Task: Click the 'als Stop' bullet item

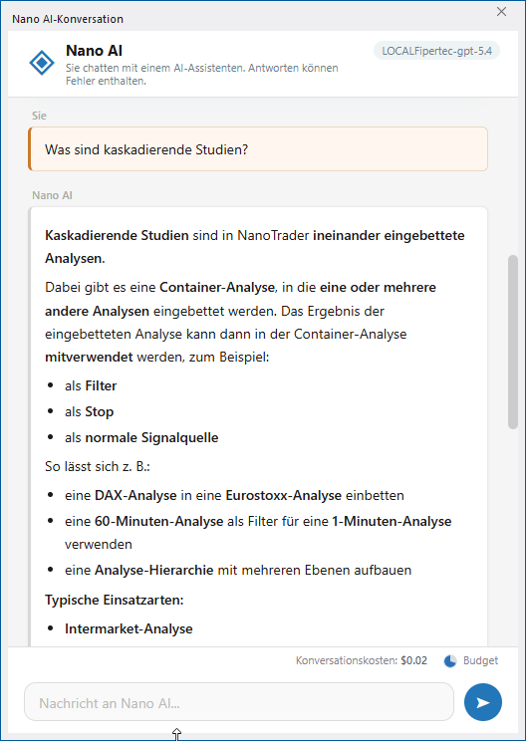Action: pyautogui.click(x=89, y=412)
